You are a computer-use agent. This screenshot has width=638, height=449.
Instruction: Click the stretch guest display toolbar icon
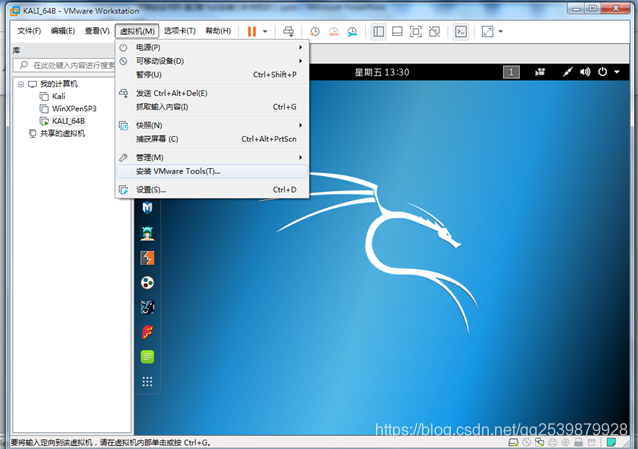[487, 31]
